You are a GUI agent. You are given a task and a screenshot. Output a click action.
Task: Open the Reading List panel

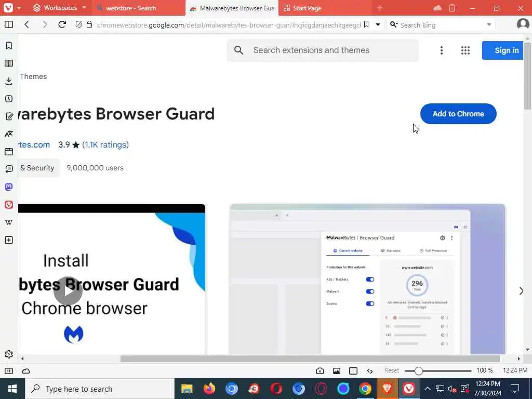[9, 63]
